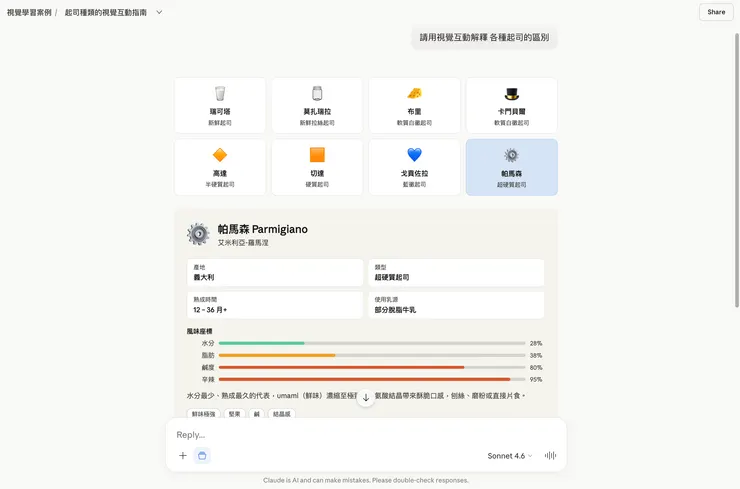Screen dimensions: 740x489
Task: Click the scroll-to-bottom down arrow button
Action: [x=366, y=397]
